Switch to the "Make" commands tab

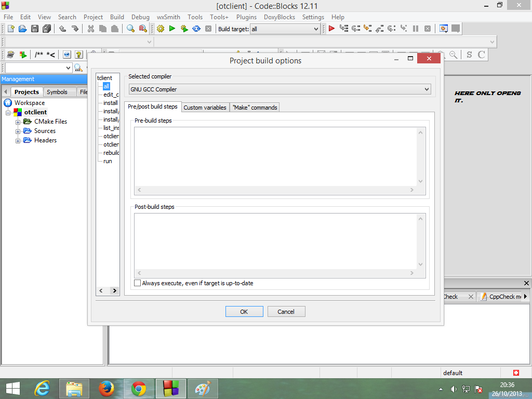255,107
